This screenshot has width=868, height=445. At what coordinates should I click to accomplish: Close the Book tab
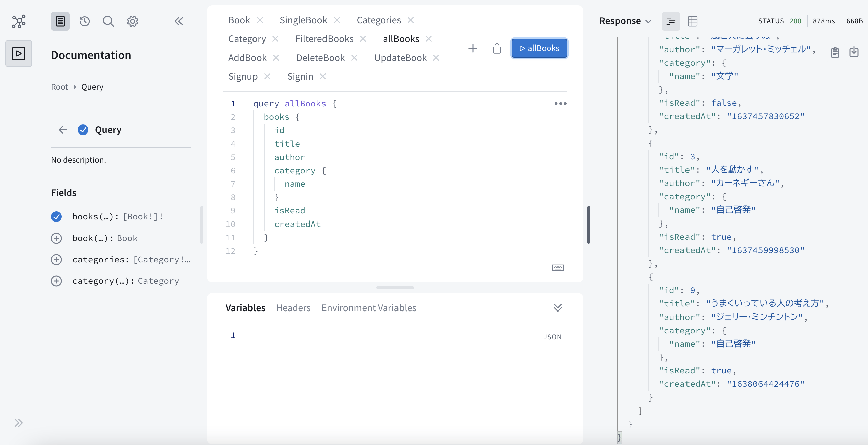coord(260,20)
